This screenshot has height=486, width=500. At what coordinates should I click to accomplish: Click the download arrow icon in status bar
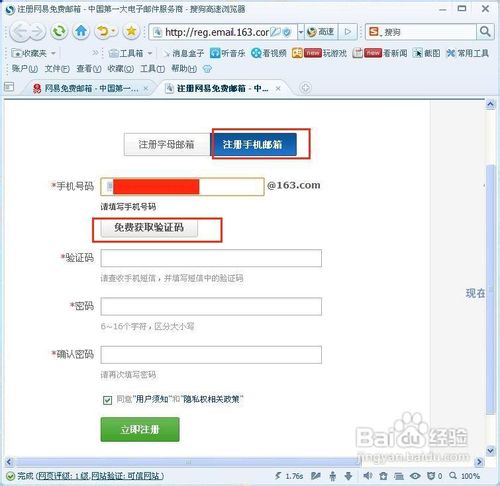tap(348, 476)
